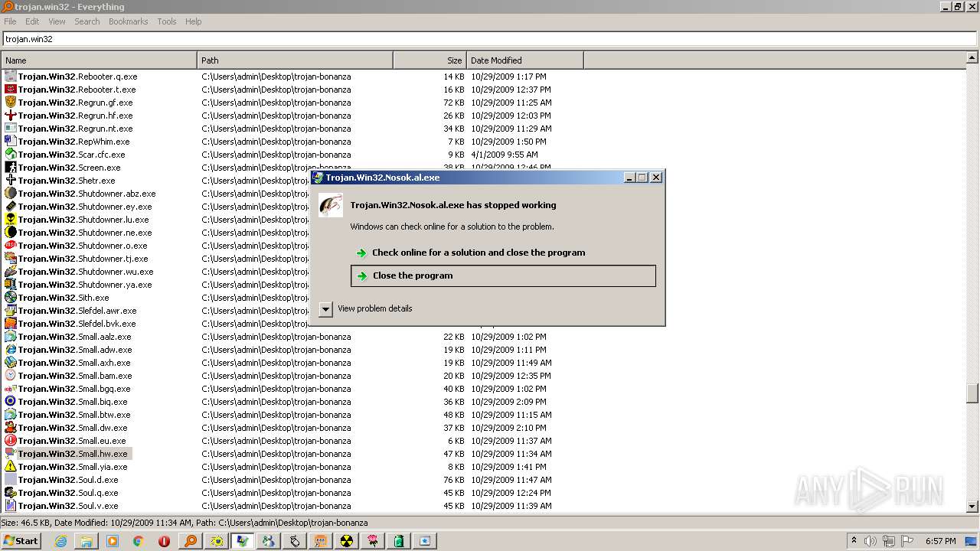Show hidden tray icons arrow

[x=854, y=541]
